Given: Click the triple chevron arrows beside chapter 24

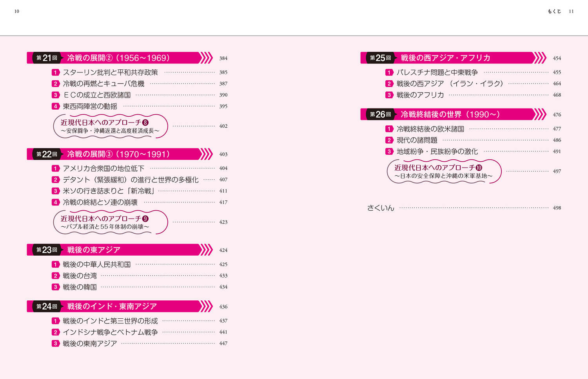Looking at the screenshot, I should pyautogui.click(x=207, y=307).
